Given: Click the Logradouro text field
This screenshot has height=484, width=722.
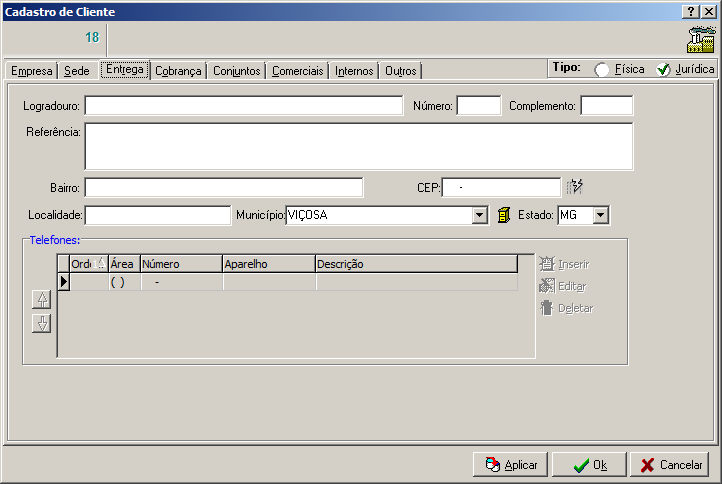Looking at the screenshot, I should pos(243,106).
